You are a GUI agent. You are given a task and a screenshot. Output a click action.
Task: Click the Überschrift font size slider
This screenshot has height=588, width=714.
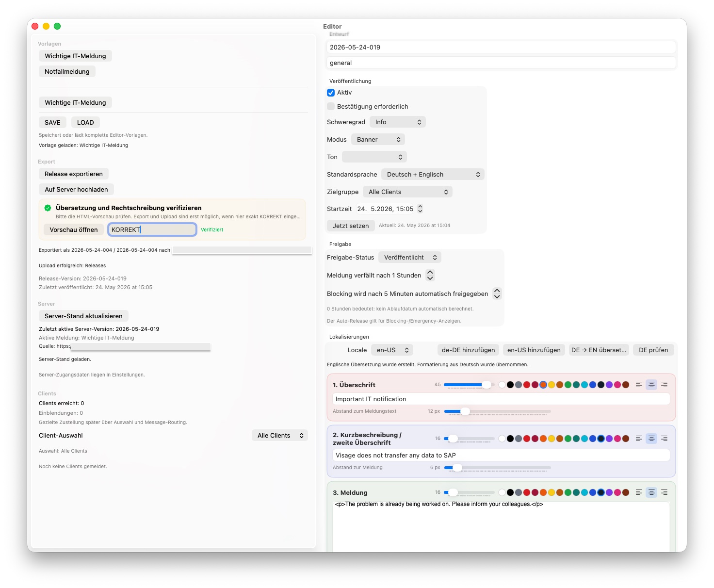coord(469,385)
